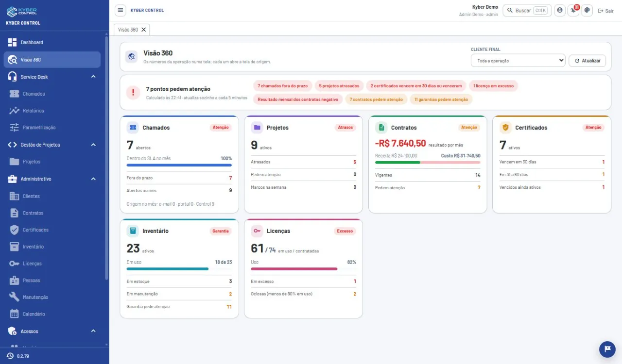Go to Clientes in the sidebar
The height and width of the screenshot is (364, 622).
(x=53, y=196)
